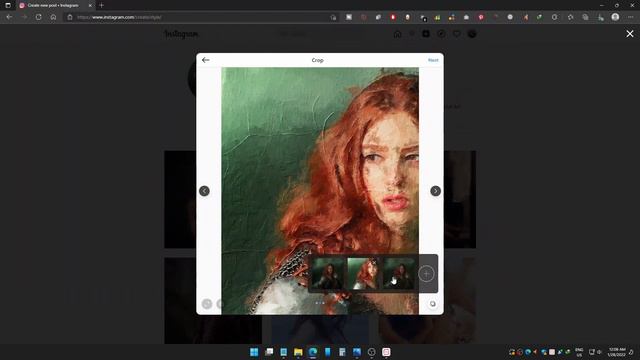Image resolution: width=640 pixels, height=360 pixels.
Task: Click the browser address bar
Action: [200, 17]
